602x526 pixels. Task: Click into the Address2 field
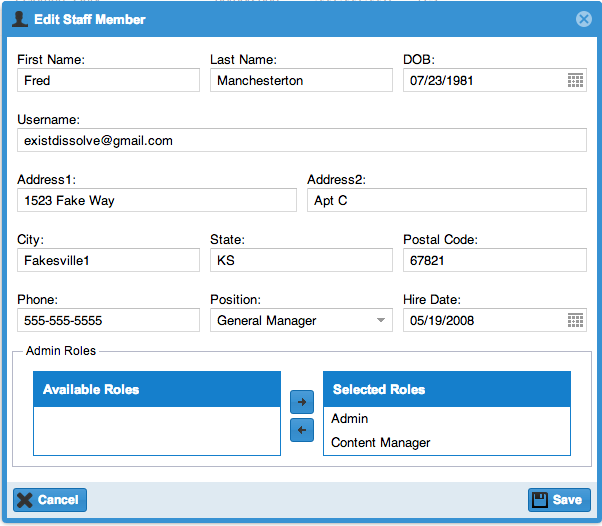point(446,201)
